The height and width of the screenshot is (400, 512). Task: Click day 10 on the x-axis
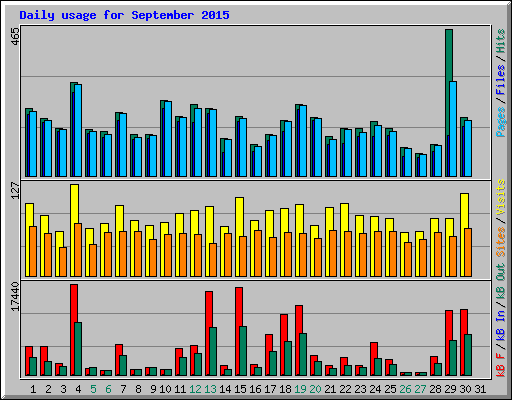tap(165, 389)
